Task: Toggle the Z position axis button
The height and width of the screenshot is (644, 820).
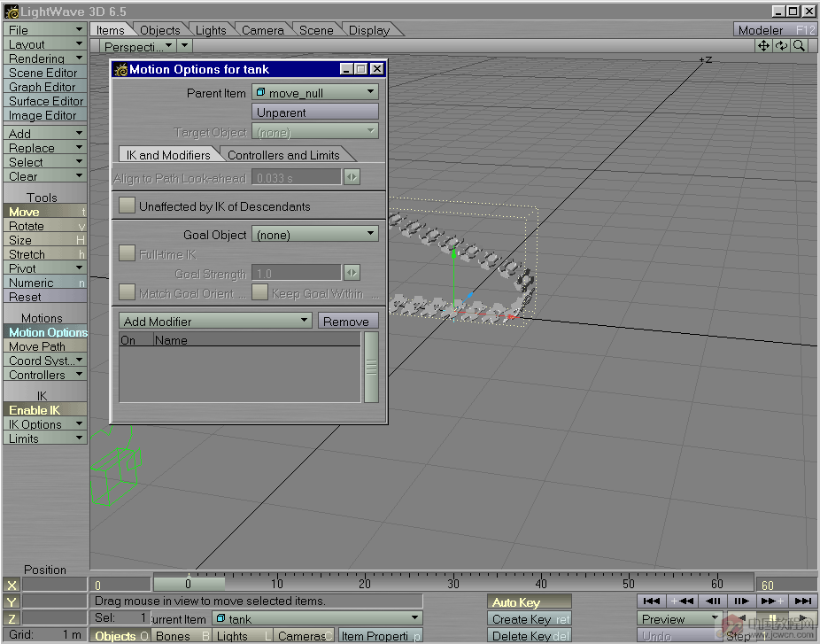Action: [12, 618]
